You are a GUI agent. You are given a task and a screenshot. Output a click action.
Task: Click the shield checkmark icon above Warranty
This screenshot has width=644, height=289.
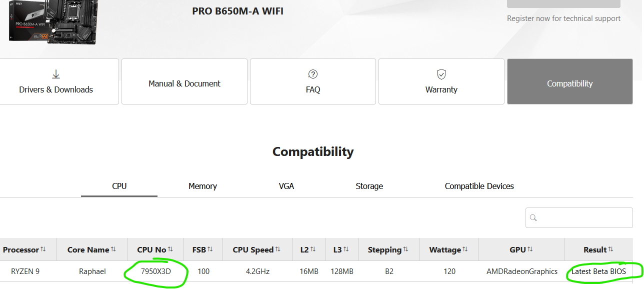[x=441, y=74]
